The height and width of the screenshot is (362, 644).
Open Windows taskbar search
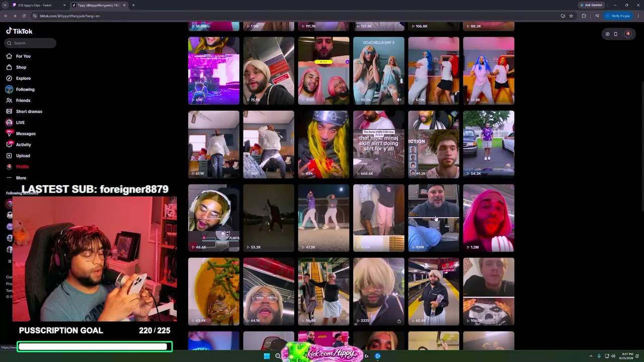tap(278, 356)
